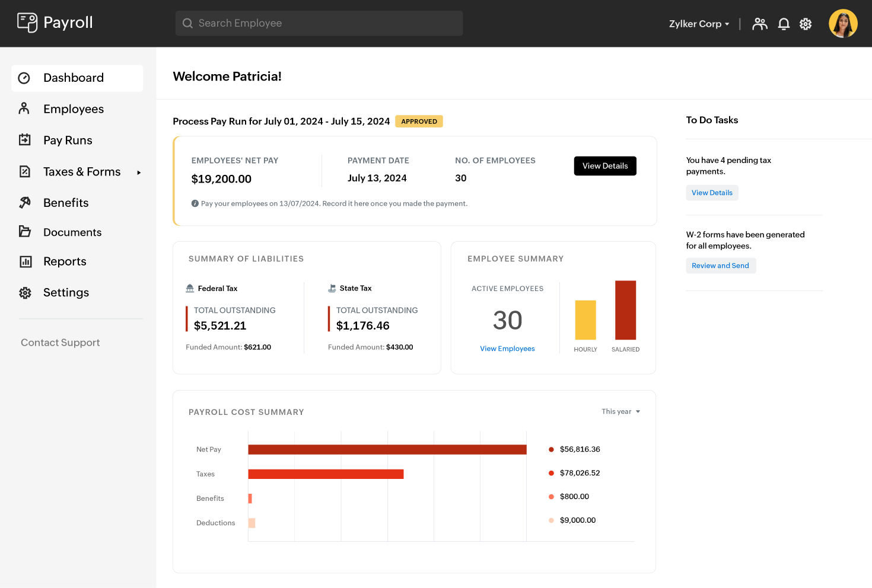
Task: Open the This year filter dropdown
Action: coord(620,411)
